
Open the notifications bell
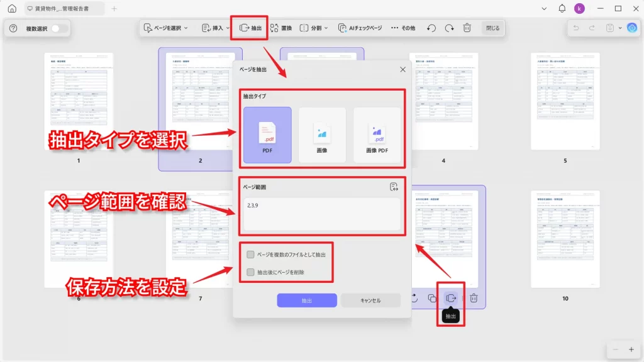point(562,8)
